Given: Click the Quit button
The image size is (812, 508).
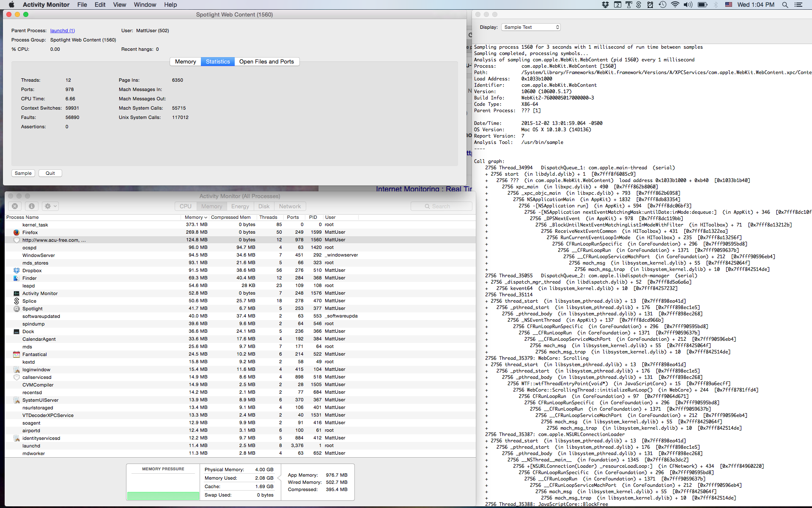Looking at the screenshot, I should 50,173.
